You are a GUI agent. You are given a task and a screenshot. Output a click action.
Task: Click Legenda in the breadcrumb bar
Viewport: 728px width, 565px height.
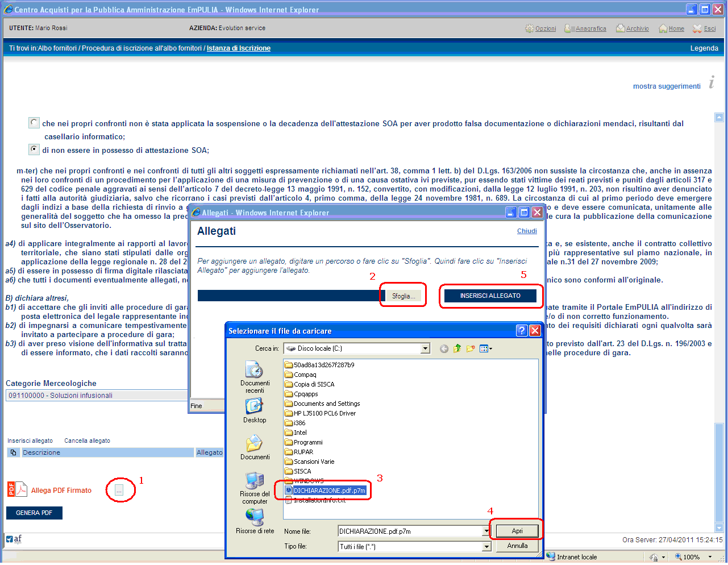[704, 48]
